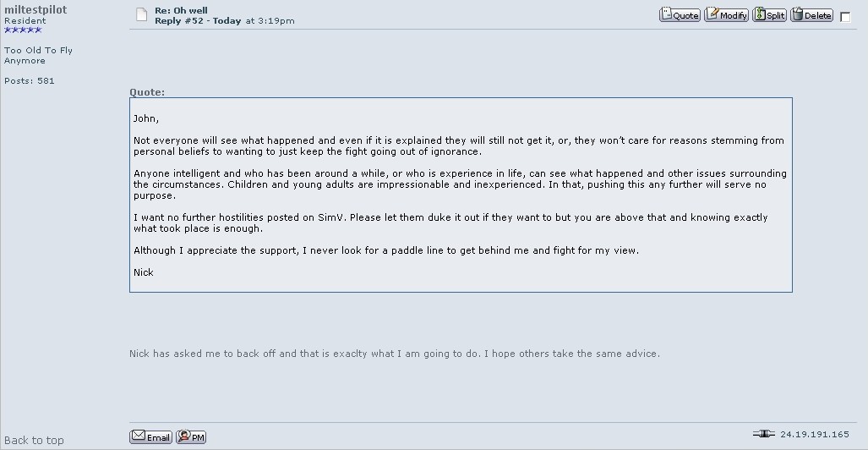Split the topic at this post

coord(769,14)
